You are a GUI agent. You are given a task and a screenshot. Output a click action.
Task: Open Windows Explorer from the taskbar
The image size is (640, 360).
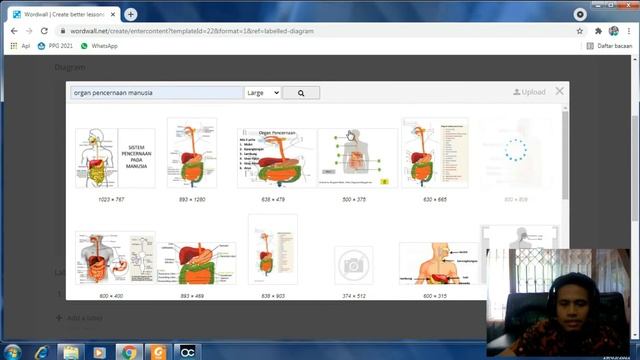(x=71, y=352)
